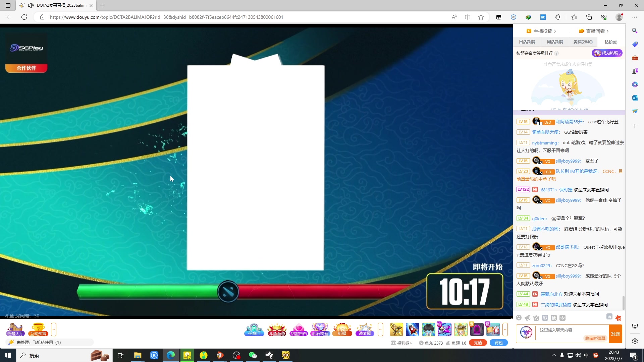Open the Edge sidebar search icon

point(635,31)
